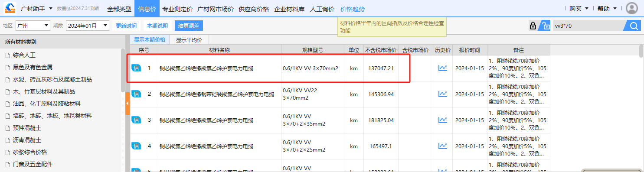Click the 广材助手 app logo icon
The height and width of the screenshot is (172, 644).
tap(10, 8)
